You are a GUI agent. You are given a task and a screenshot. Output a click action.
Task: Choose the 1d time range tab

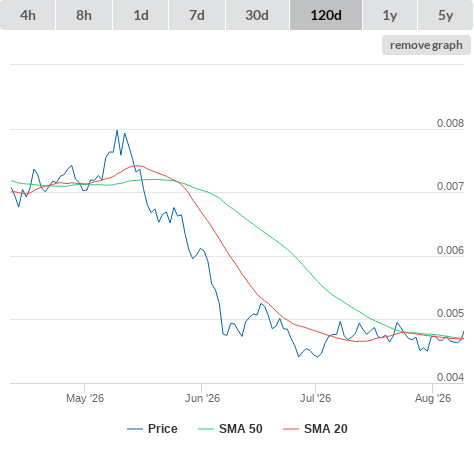click(141, 15)
